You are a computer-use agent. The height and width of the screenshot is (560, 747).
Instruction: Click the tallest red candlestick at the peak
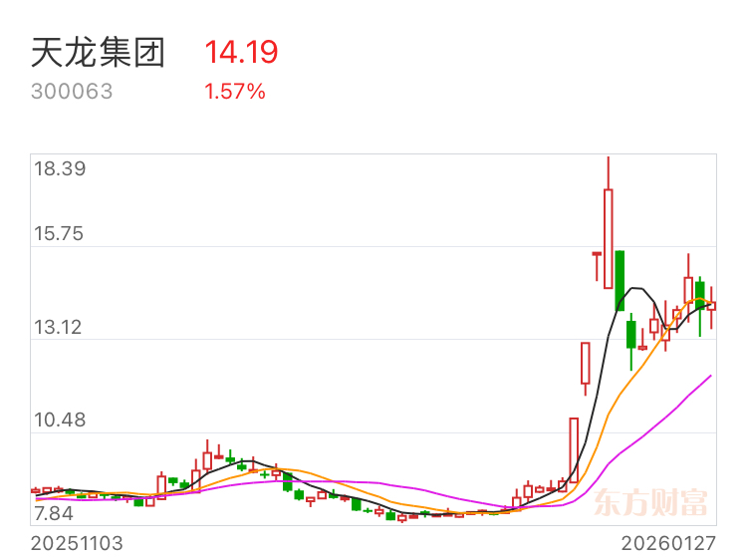pos(609,239)
